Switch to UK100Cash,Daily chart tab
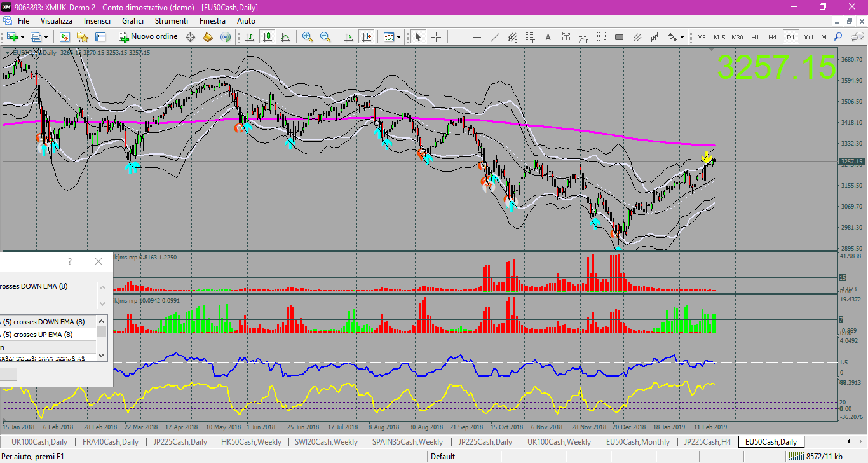This screenshot has width=868, height=463. [x=39, y=442]
